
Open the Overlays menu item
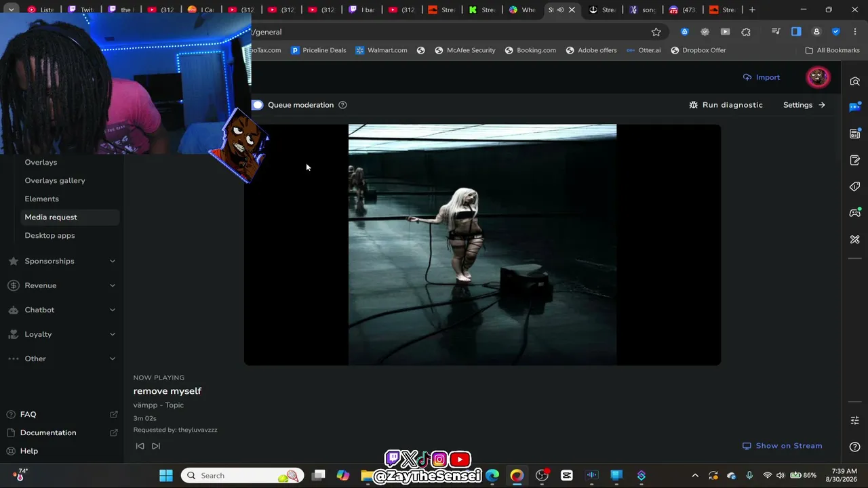click(x=41, y=162)
